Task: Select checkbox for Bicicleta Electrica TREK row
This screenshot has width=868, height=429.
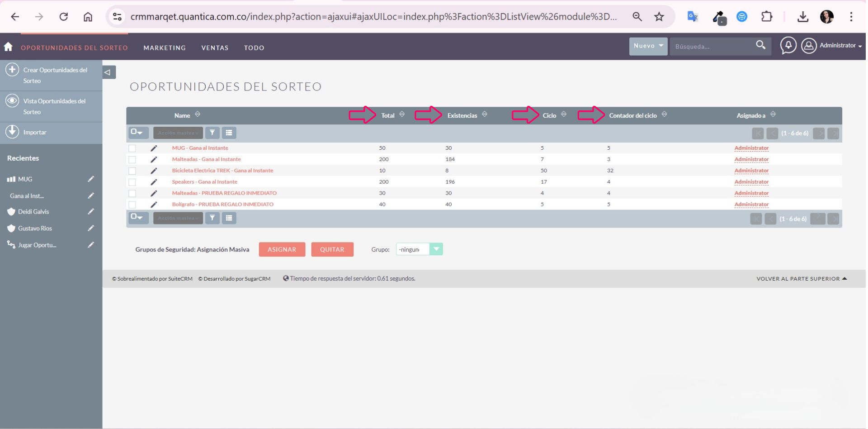Action: point(132,171)
